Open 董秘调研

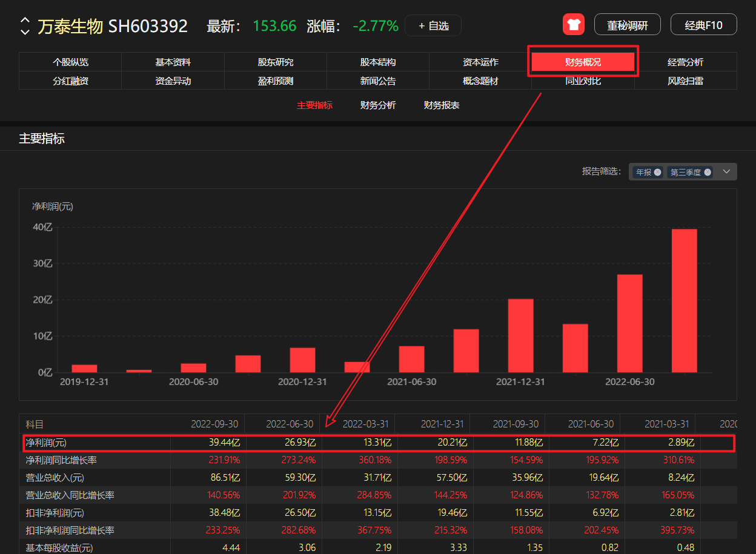(x=627, y=25)
